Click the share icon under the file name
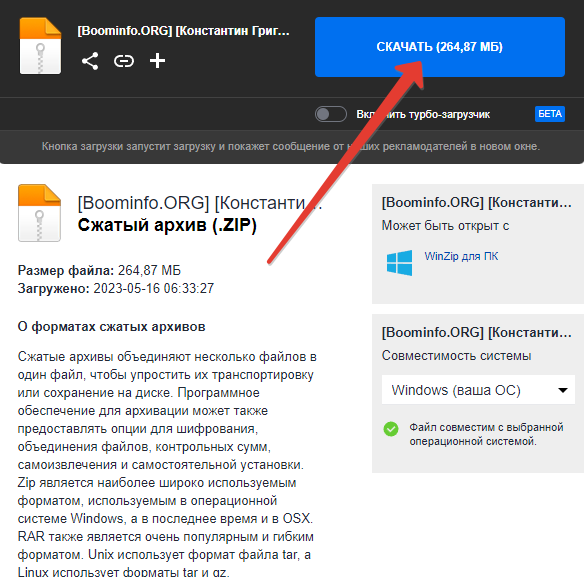Image resolution: width=584 pixels, height=585 pixels. click(x=90, y=61)
